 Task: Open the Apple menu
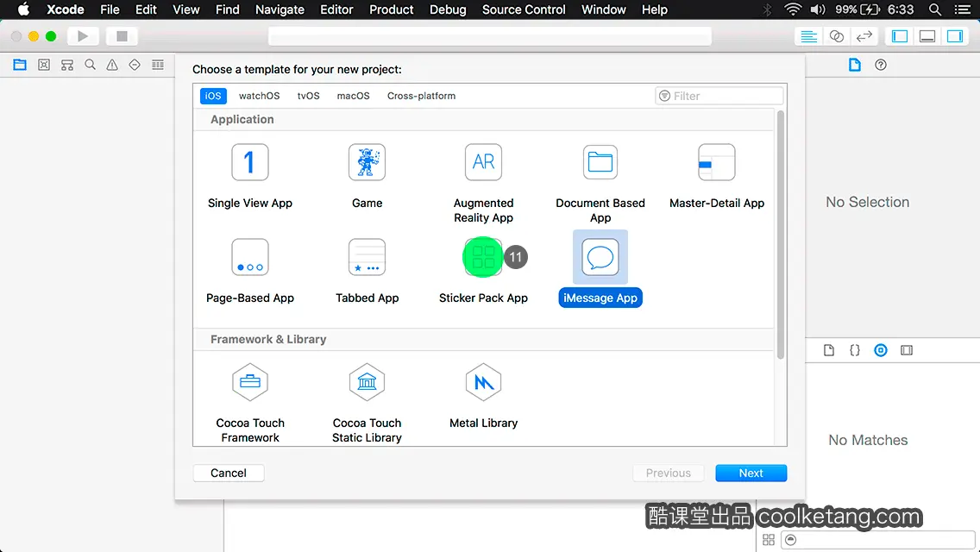tap(23, 9)
